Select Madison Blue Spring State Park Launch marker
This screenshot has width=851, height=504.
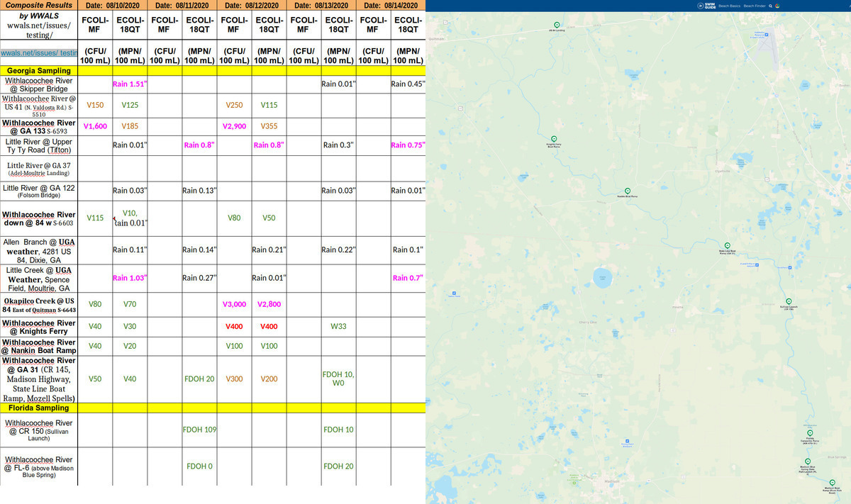click(x=807, y=461)
